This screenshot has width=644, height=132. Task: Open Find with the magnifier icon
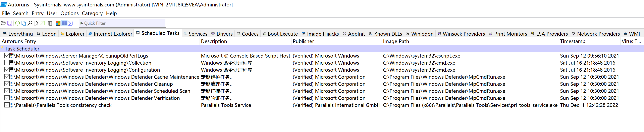[30, 23]
